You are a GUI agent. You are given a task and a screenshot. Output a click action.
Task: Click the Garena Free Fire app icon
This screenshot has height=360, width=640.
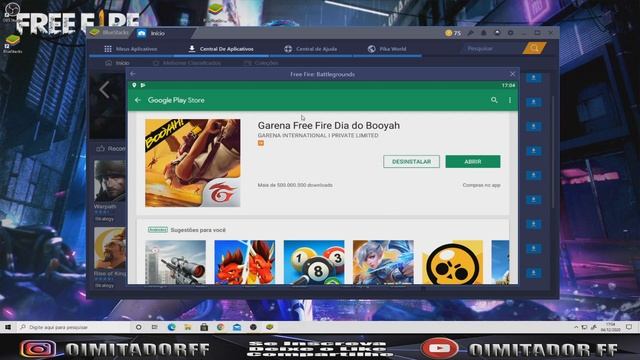tap(193, 163)
